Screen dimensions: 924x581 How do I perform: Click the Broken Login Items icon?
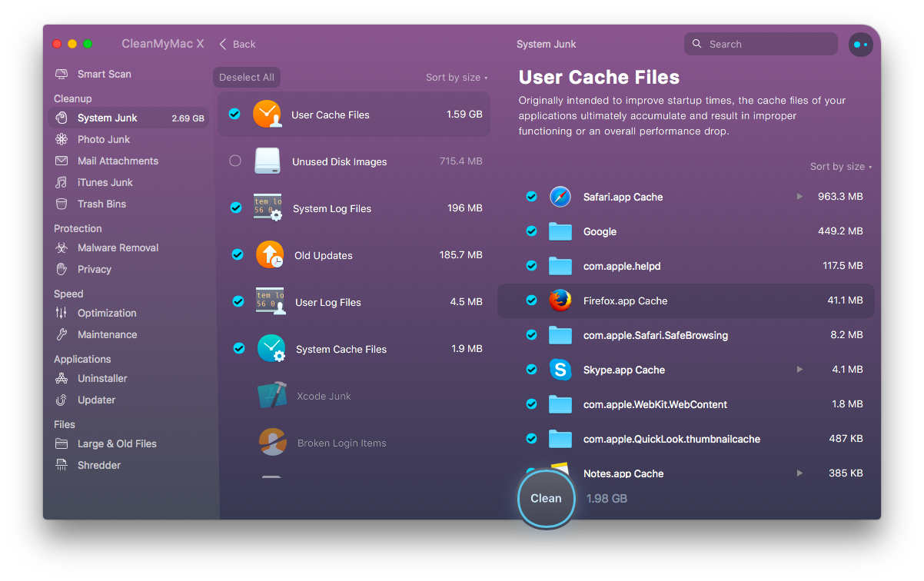click(x=273, y=443)
